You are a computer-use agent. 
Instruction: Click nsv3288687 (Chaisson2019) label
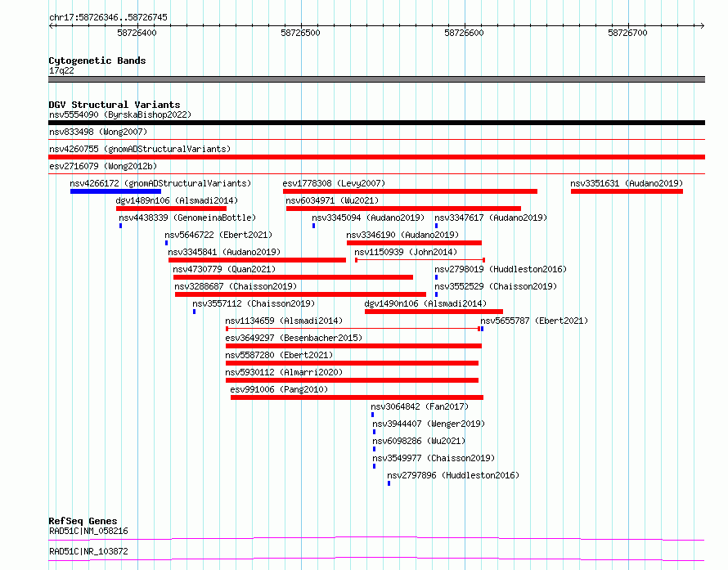236,286
